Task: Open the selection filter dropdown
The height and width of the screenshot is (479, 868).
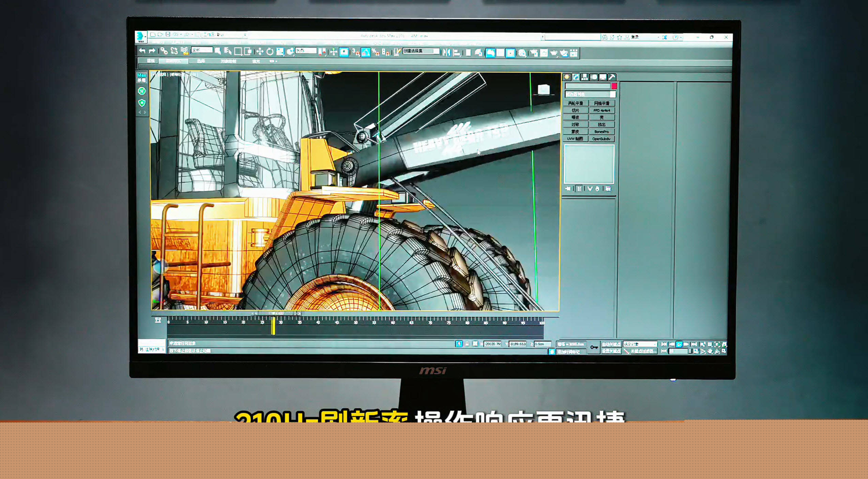Action: pos(202,50)
